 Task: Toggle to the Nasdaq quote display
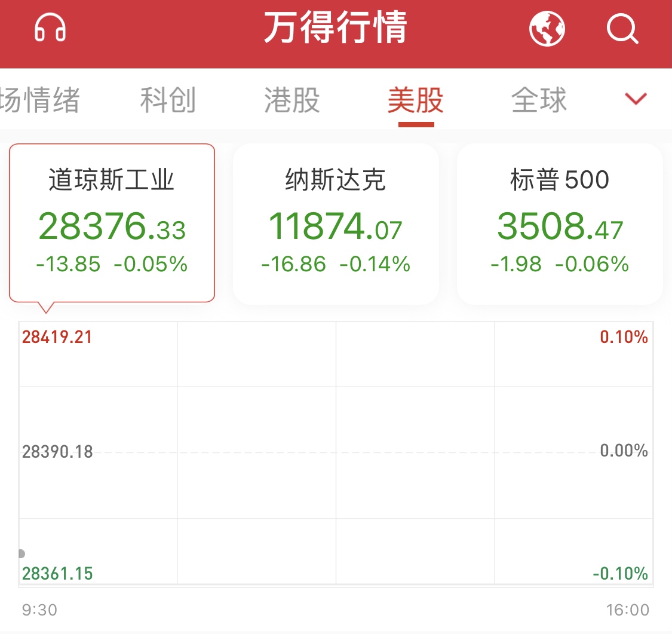[x=336, y=221]
